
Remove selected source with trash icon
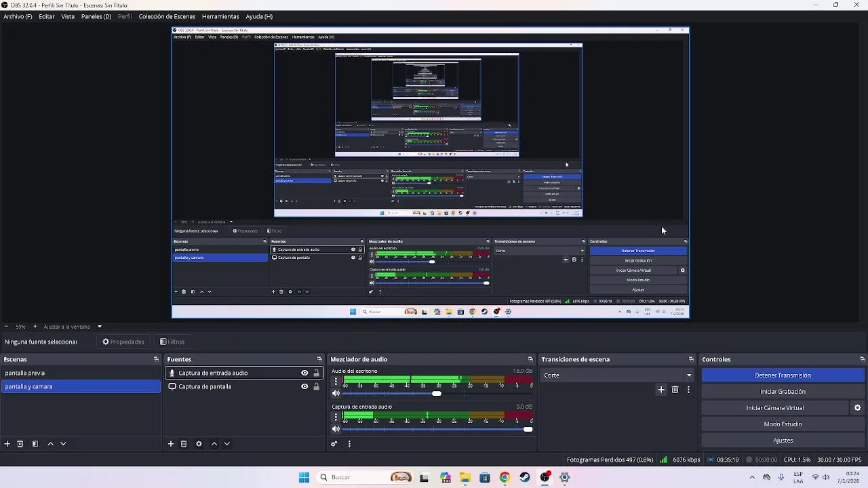click(x=184, y=444)
